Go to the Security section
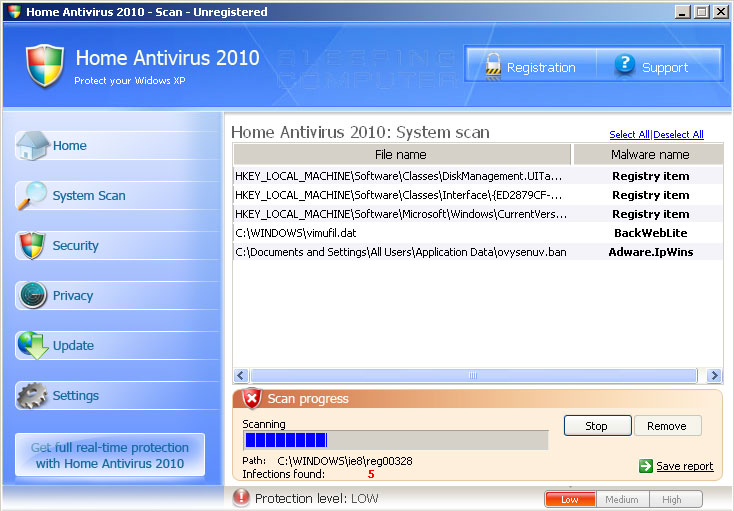The image size is (734, 511). pyautogui.click(x=75, y=246)
